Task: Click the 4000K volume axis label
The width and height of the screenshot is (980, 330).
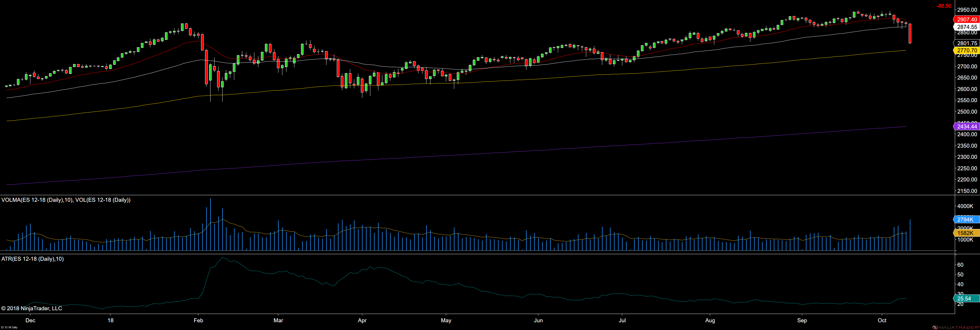Action: point(965,206)
